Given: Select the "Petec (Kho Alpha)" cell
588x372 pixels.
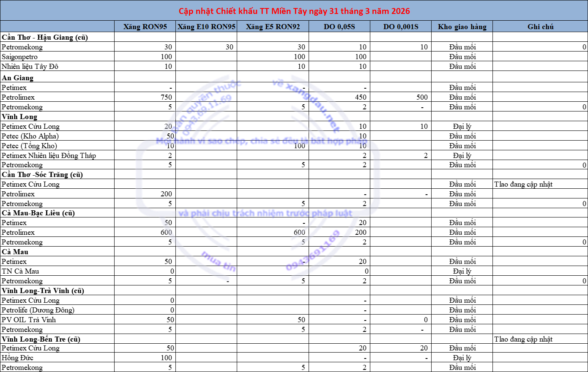Looking at the screenshot, I should 30,136.
